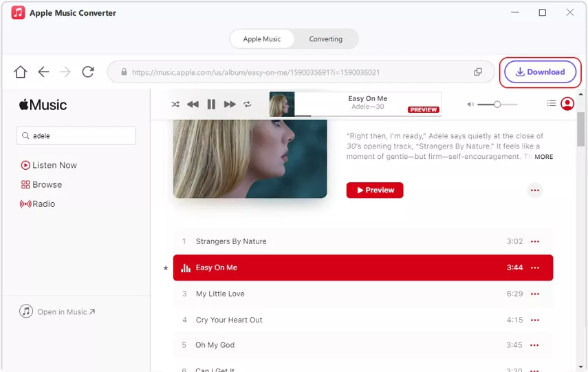Open more options for Strangers By Nature
This screenshot has height=372, width=588.
click(535, 242)
